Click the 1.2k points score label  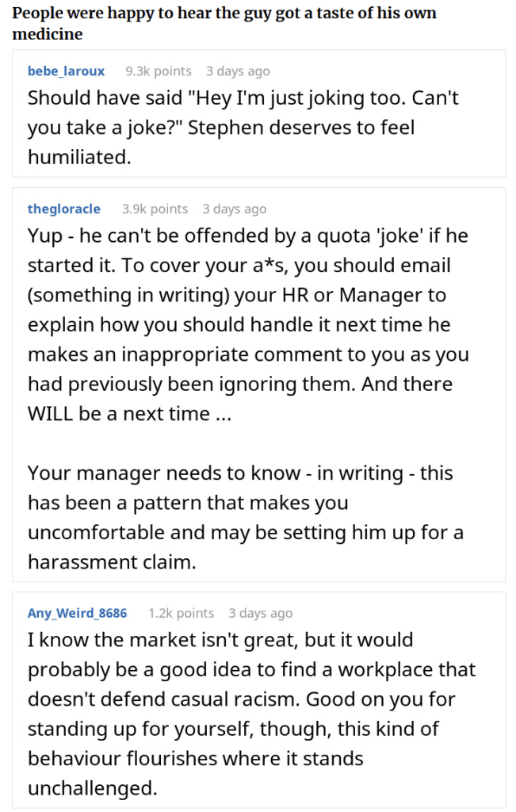(x=182, y=613)
